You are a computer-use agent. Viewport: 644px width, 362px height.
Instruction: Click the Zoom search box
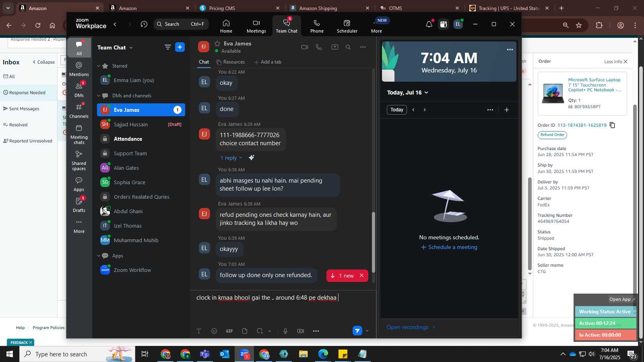coord(181,24)
